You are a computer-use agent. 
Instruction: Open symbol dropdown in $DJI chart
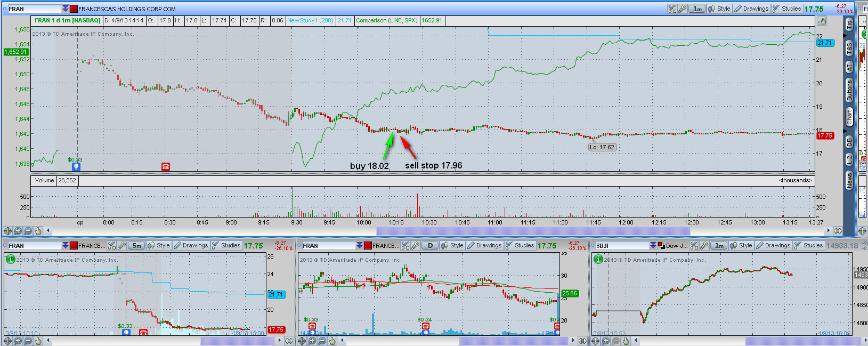tap(653, 245)
